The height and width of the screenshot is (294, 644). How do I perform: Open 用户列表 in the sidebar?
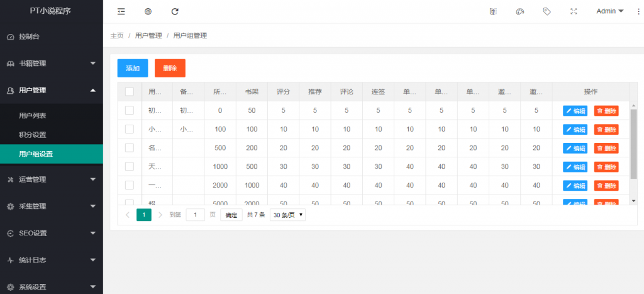[33, 116]
